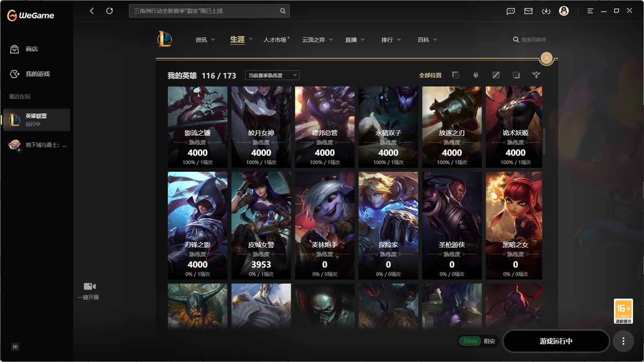Open the 当前赛季熟练度 sort dropdown
This screenshot has height=362, width=644.
[272, 75]
